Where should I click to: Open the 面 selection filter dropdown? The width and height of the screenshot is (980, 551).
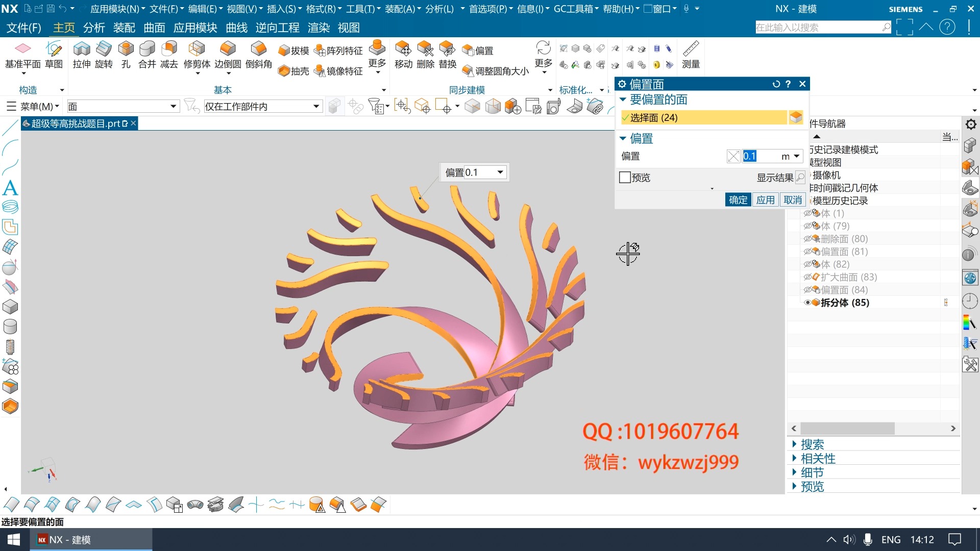pos(174,106)
